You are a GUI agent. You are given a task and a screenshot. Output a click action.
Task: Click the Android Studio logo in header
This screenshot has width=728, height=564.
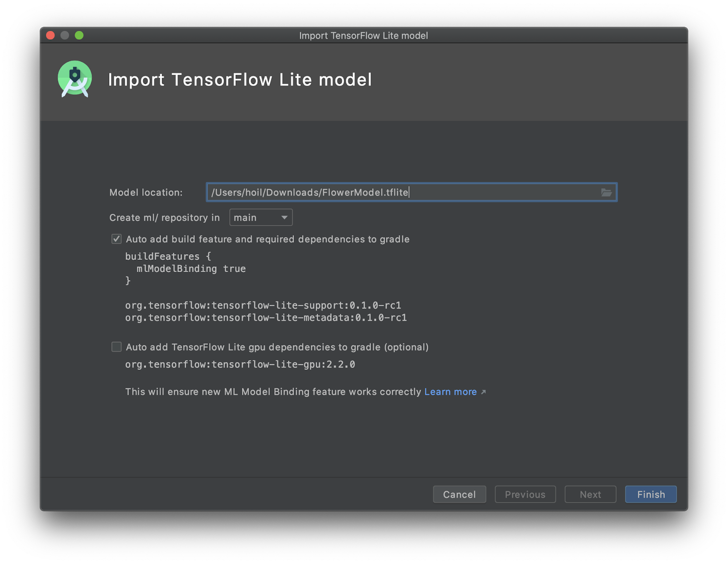tap(75, 79)
